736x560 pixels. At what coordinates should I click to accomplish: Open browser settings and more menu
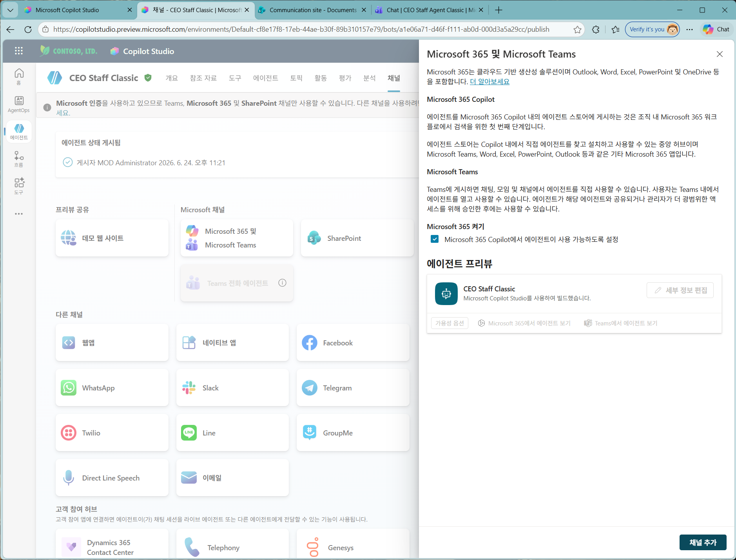(x=689, y=29)
